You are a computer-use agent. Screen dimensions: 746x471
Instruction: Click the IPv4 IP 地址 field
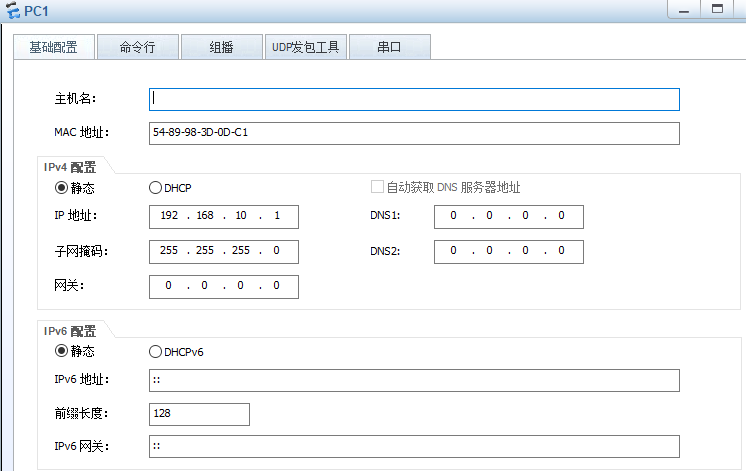(224, 217)
